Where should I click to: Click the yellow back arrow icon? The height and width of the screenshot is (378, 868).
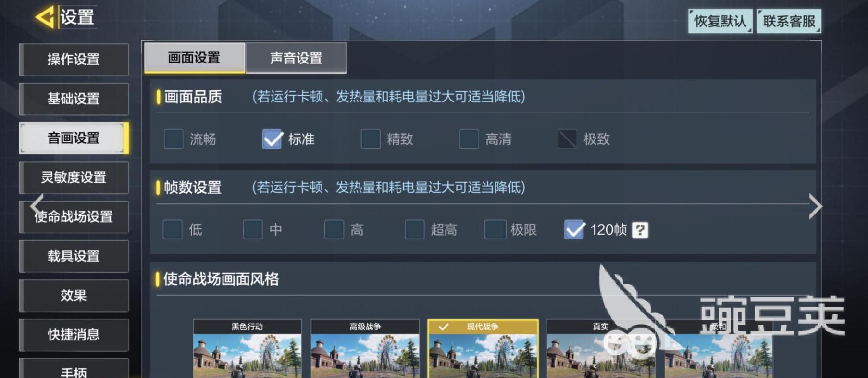46,17
